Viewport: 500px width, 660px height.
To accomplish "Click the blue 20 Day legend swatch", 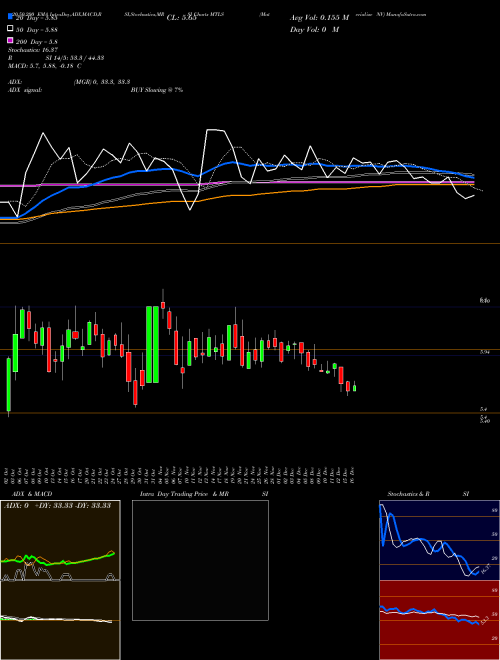I will coord(11,17).
